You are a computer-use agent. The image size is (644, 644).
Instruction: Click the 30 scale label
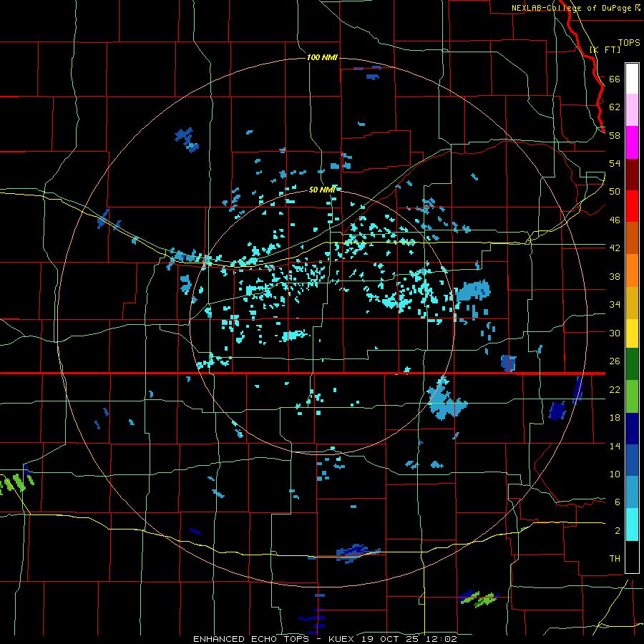point(615,333)
